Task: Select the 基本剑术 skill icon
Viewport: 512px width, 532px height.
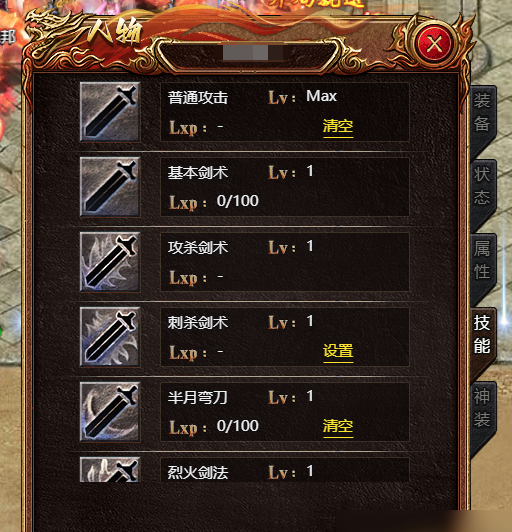Action: click(110, 187)
